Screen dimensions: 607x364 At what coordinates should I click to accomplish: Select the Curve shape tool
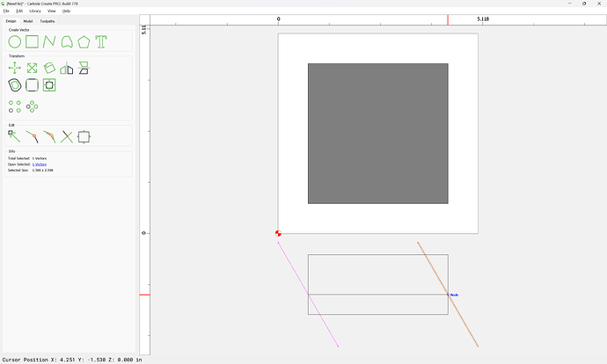point(67,42)
